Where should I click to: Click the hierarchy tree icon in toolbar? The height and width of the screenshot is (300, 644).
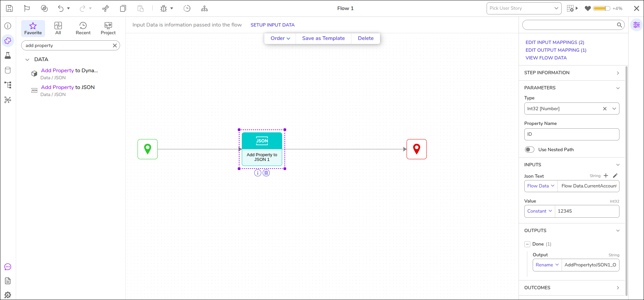click(x=204, y=8)
